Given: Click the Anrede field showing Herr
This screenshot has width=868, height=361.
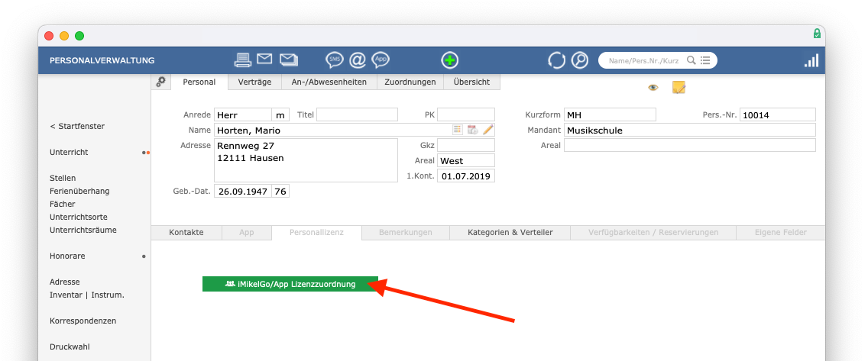Looking at the screenshot, I should coord(242,115).
